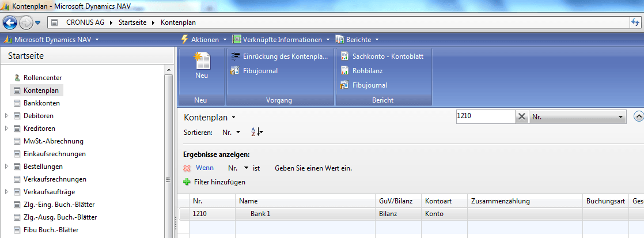Open Fibu Buch.-Blätter in the navigation pane
This screenshot has width=644, height=238.
51,230
